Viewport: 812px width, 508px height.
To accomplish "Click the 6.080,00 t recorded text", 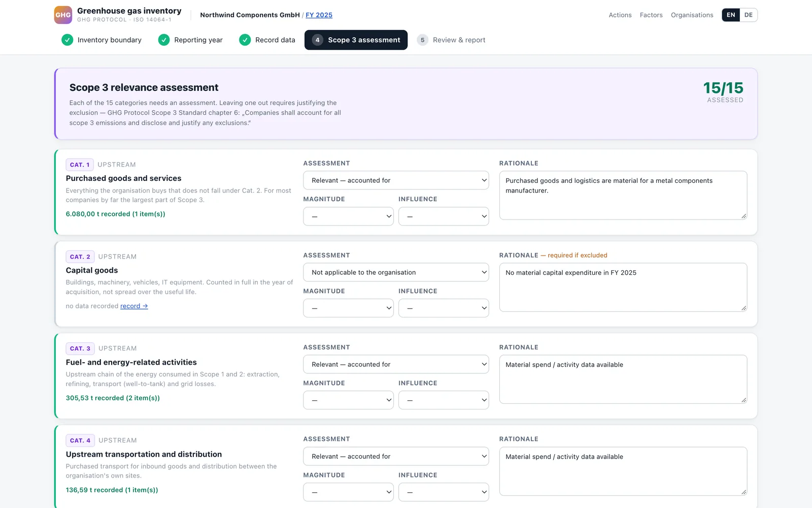I will 115,214.
